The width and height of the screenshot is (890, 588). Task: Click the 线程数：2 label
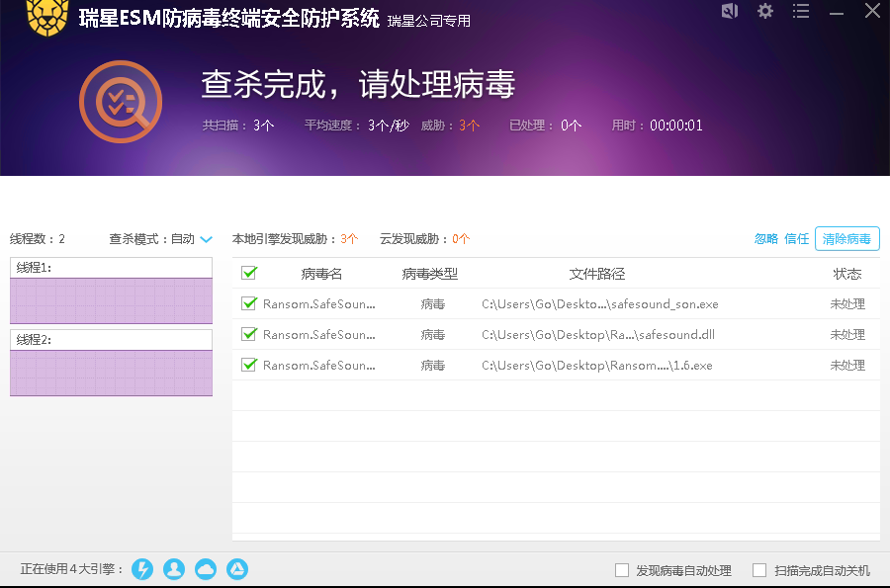pos(38,239)
